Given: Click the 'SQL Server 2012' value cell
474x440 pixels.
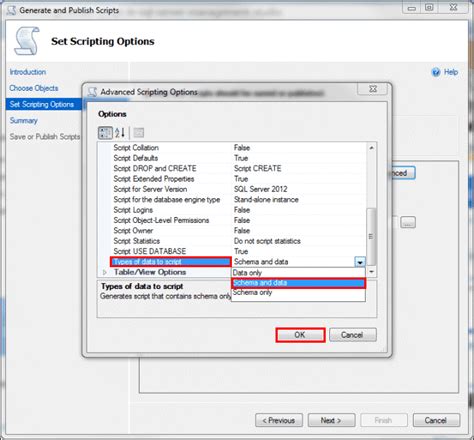Looking at the screenshot, I should (x=299, y=189).
